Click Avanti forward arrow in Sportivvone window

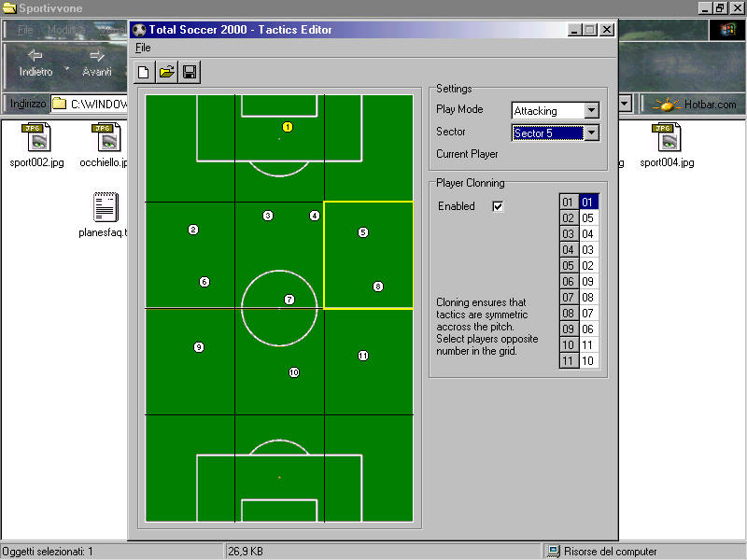click(97, 56)
